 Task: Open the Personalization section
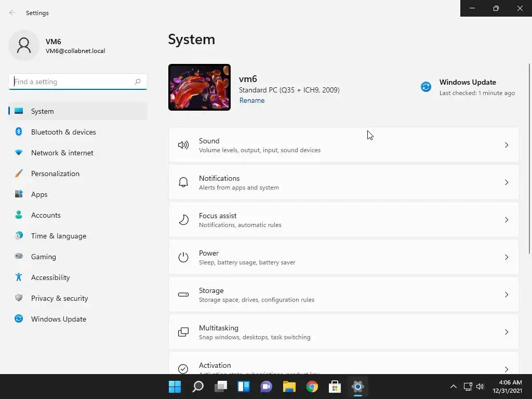pos(55,174)
